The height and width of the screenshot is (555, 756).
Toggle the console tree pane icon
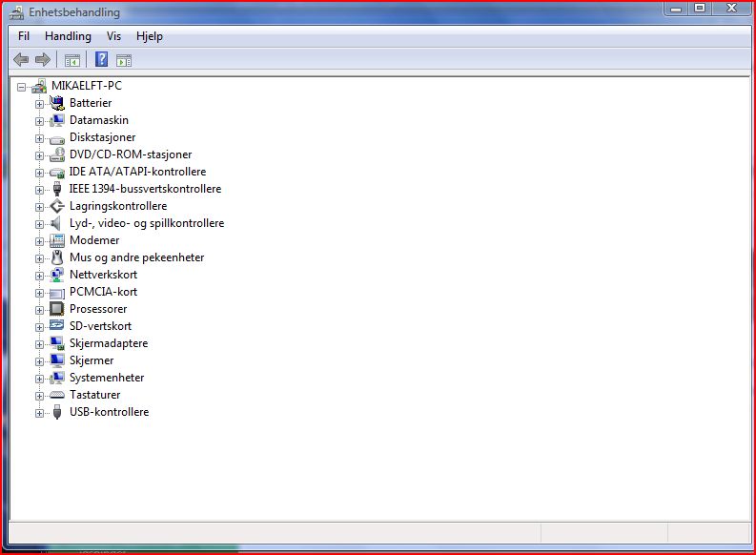click(x=72, y=60)
